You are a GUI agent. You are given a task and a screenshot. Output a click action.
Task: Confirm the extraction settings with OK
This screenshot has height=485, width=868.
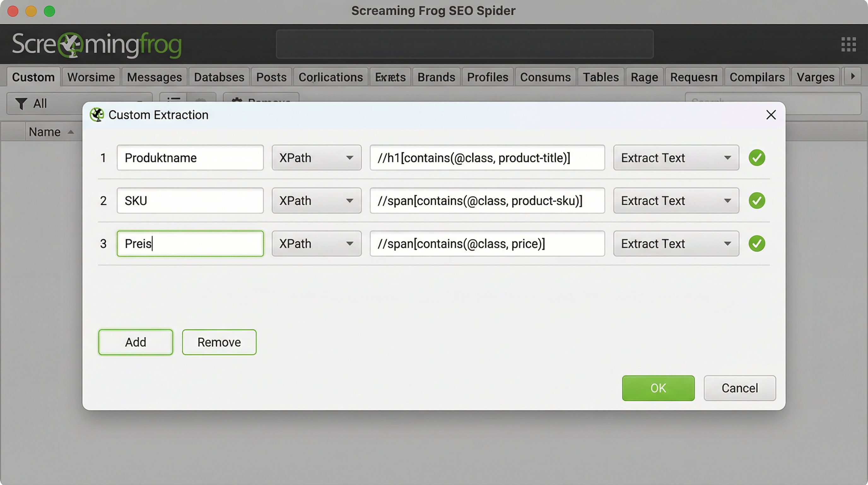click(x=658, y=388)
